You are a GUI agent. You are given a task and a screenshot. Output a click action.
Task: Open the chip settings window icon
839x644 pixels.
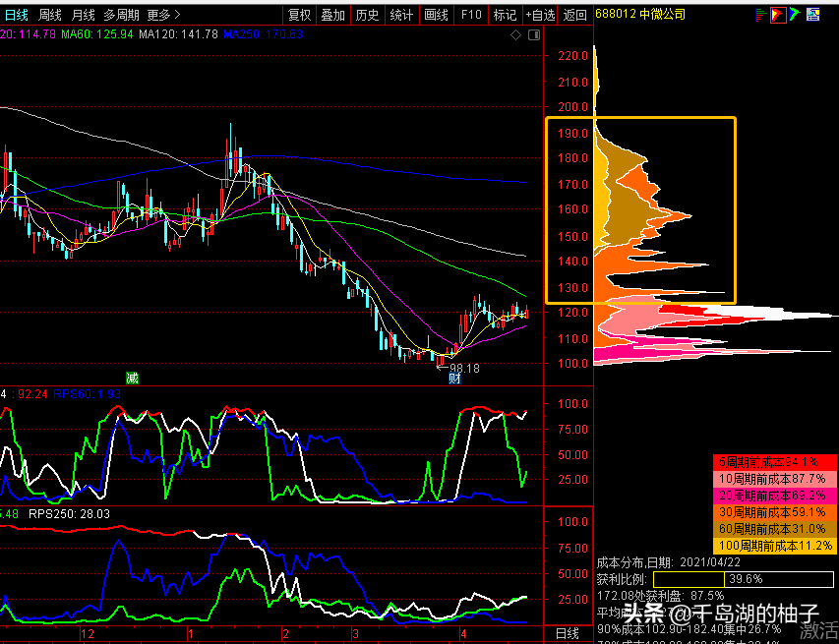pyautogui.click(x=812, y=15)
